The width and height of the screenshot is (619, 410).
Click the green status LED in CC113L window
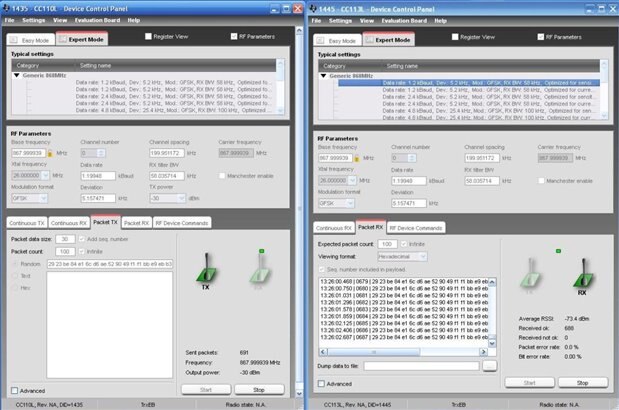tap(558, 251)
